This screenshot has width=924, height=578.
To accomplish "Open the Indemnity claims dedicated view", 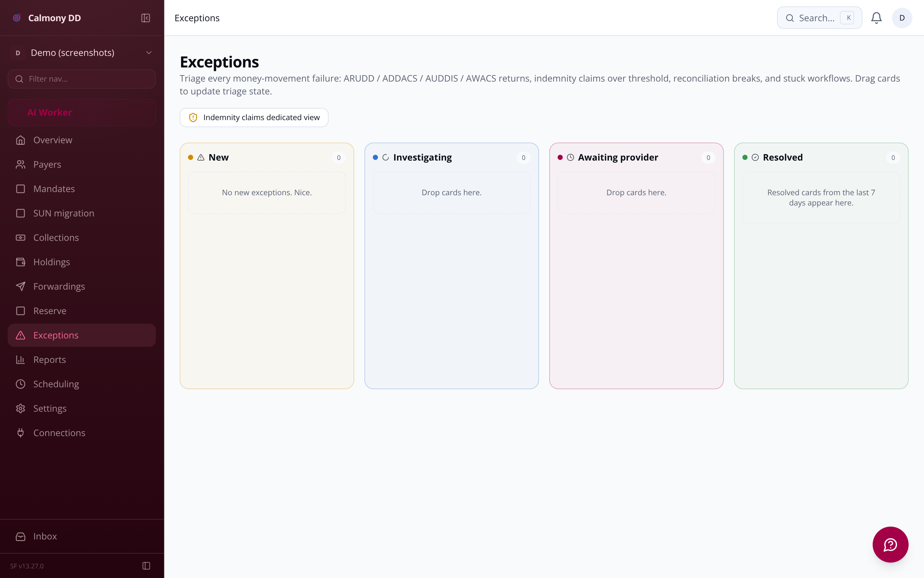I will click(254, 118).
